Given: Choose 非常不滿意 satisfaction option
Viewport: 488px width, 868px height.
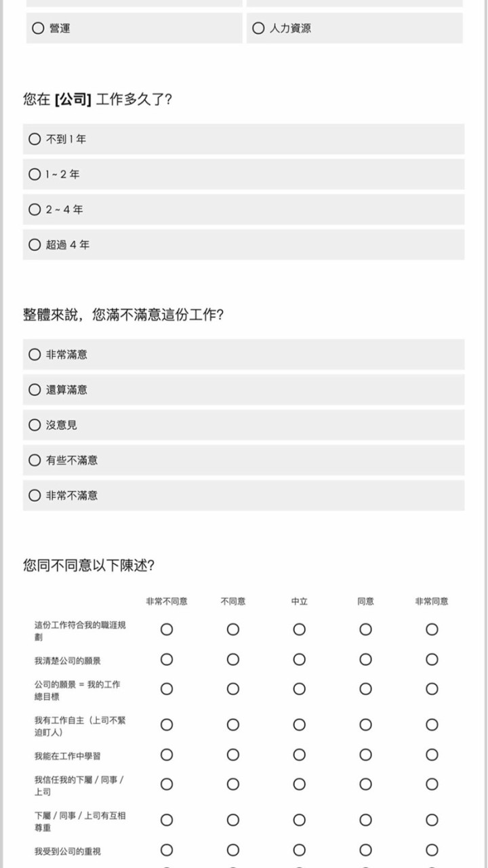Looking at the screenshot, I should pos(35,496).
